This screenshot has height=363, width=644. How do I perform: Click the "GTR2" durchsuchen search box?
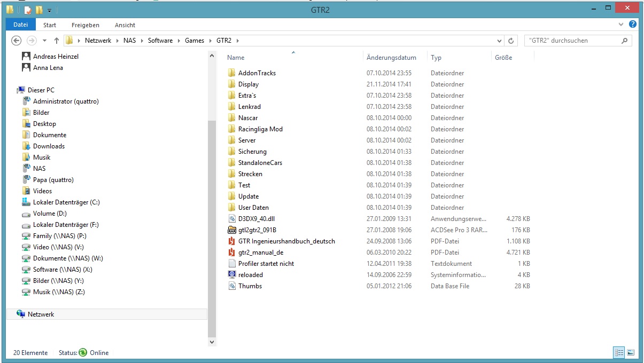(572, 41)
